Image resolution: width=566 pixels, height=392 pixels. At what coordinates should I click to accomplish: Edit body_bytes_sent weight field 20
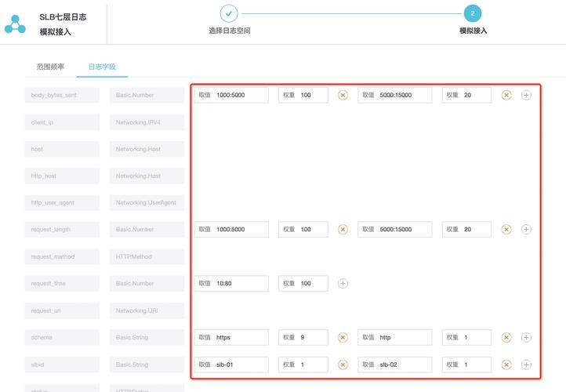466,95
